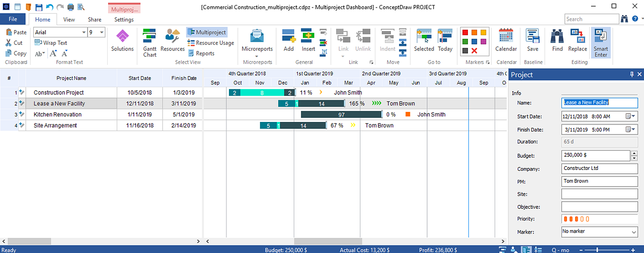Toggle Smart Enter mode
The image size is (644, 253).
tap(601, 43)
